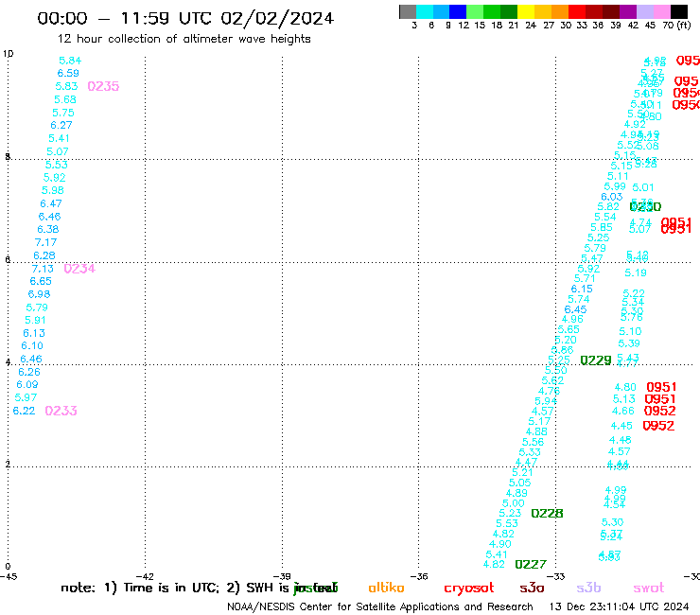Click the wave height value 5.05
The width and height of the screenshot is (700, 615).
(519, 483)
